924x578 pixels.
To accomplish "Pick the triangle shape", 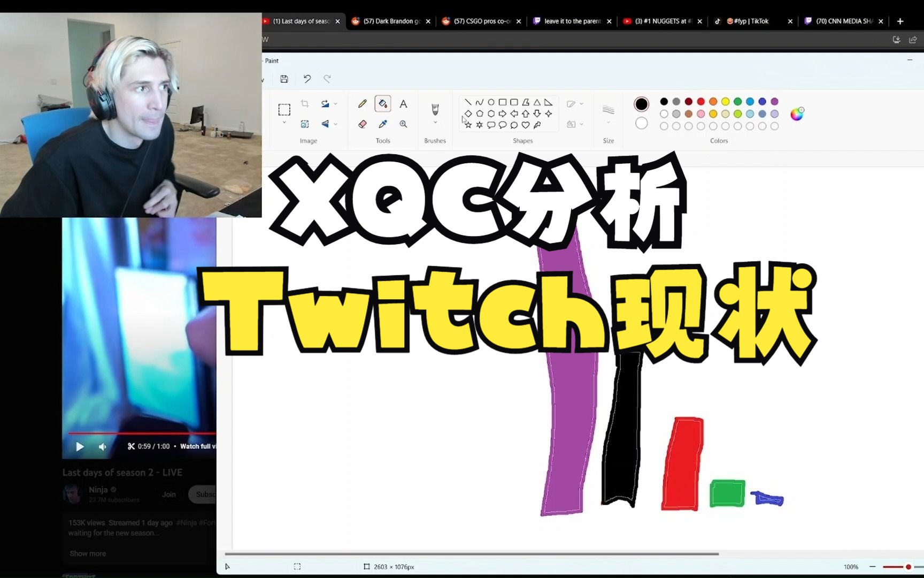I will [537, 102].
